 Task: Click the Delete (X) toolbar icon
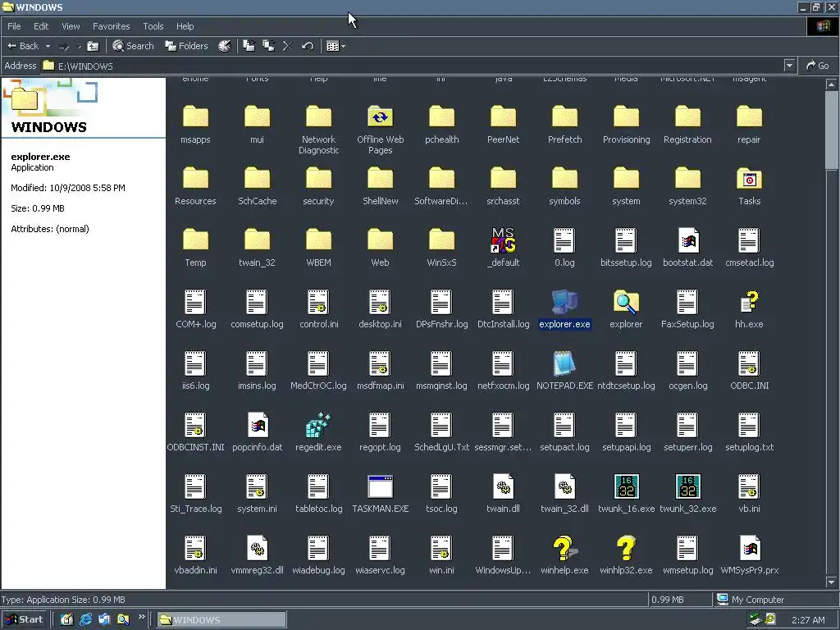288,46
